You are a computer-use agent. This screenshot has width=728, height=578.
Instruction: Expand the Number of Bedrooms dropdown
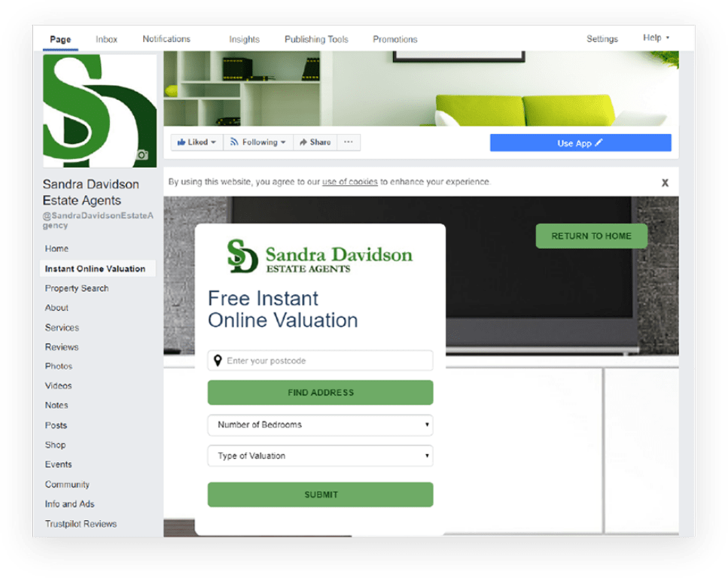[x=320, y=425]
